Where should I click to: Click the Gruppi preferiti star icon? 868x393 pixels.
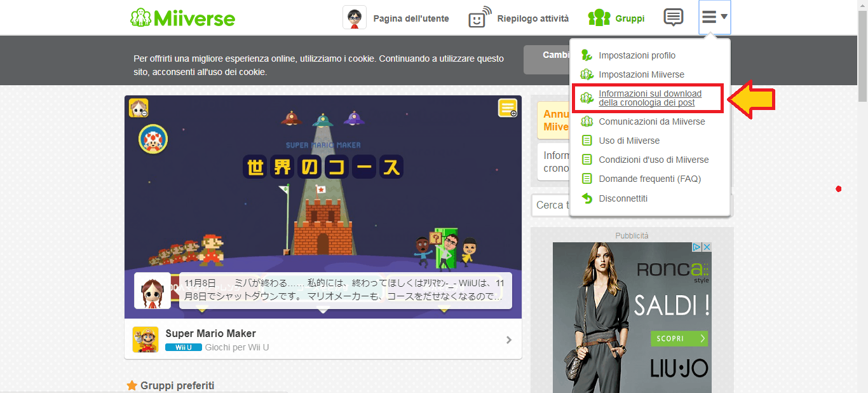click(x=132, y=385)
